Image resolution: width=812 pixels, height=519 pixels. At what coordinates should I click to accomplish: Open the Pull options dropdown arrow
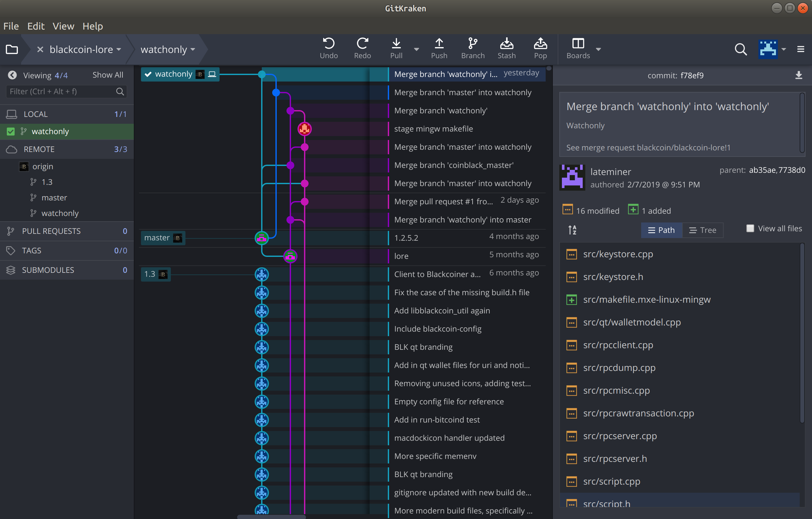(416, 50)
